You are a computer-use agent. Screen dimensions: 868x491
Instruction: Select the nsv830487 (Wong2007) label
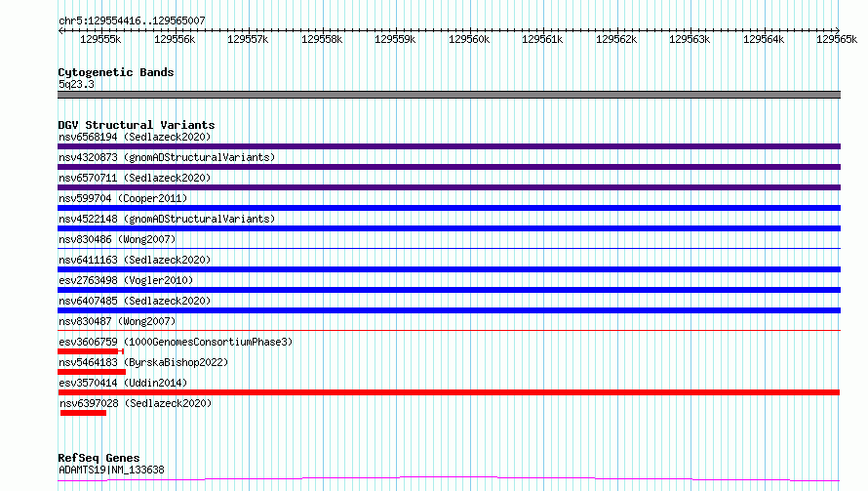pyautogui.click(x=117, y=321)
